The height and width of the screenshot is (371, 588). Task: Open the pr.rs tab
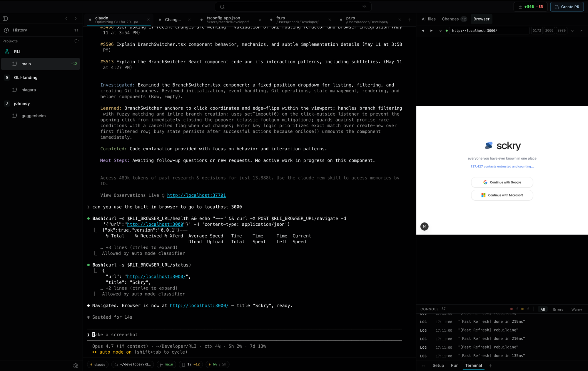(x=367, y=20)
